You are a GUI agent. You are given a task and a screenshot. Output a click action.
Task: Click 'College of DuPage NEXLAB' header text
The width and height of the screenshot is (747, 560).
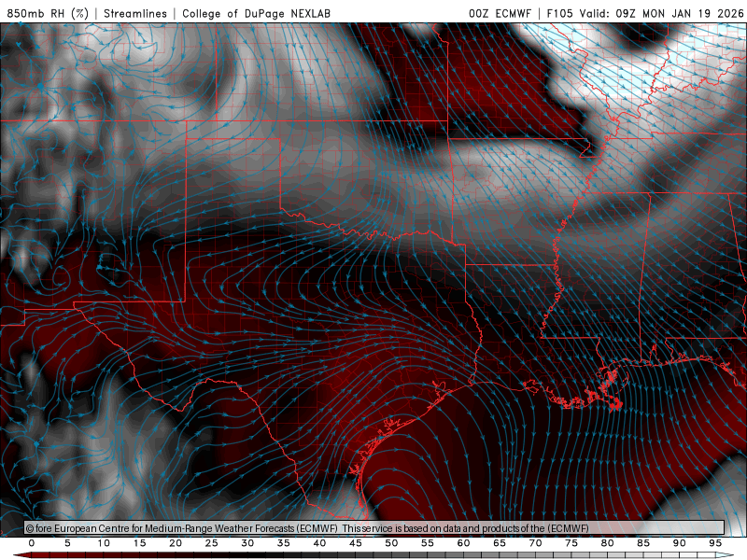coord(256,13)
